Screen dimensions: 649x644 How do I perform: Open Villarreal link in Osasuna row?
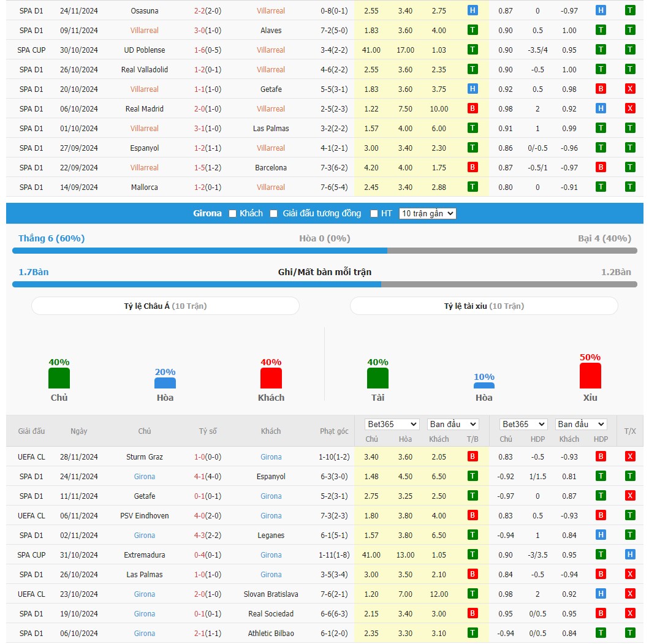(x=271, y=11)
